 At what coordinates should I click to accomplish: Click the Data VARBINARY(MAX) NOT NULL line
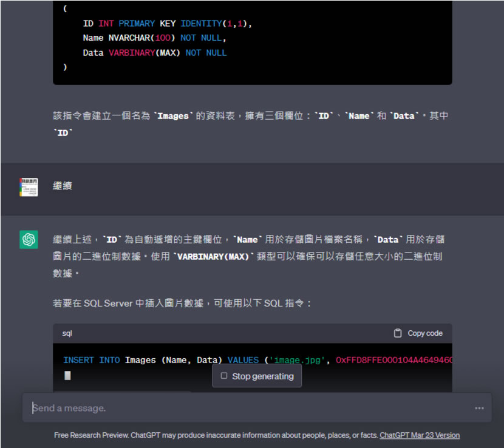[x=154, y=53]
